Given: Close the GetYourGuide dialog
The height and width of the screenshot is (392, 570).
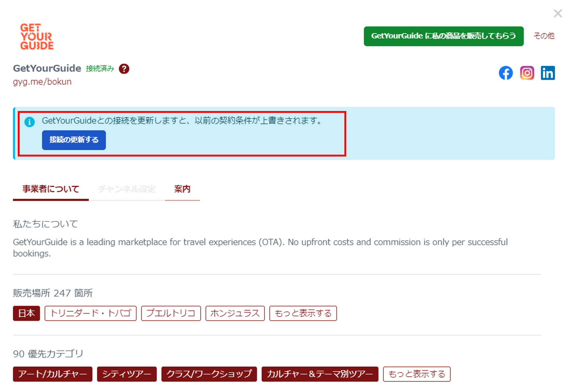Looking at the screenshot, I should tap(558, 13).
